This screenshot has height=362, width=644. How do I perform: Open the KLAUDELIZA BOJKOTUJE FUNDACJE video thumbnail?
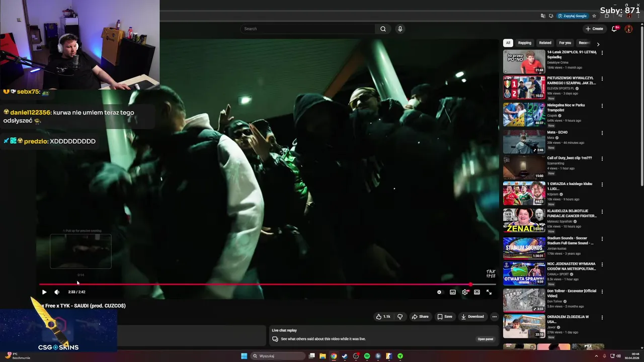[x=524, y=221]
